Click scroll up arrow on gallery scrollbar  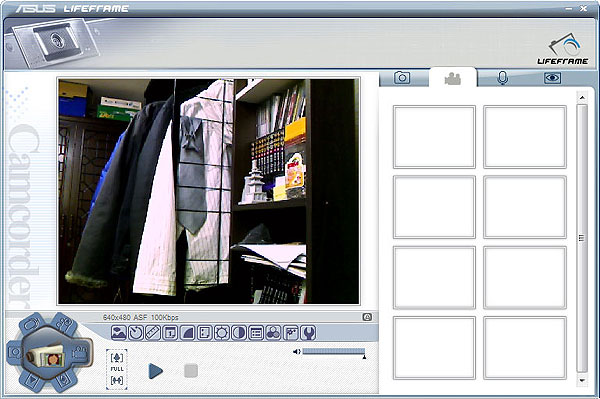582,98
